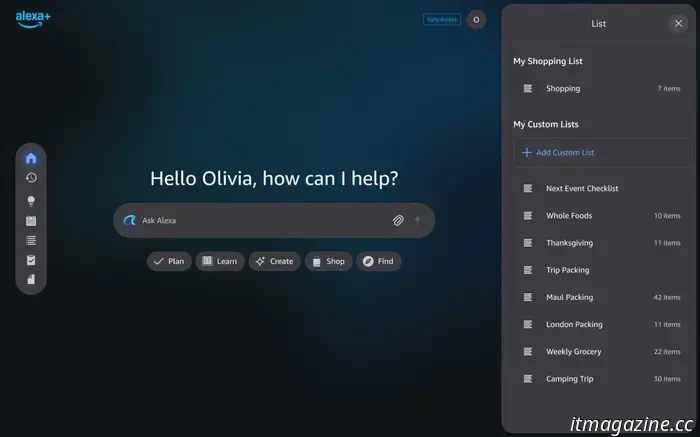This screenshot has width=700, height=437.
Task: Open the profile avatar marked O
Action: [x=476, y=20]
